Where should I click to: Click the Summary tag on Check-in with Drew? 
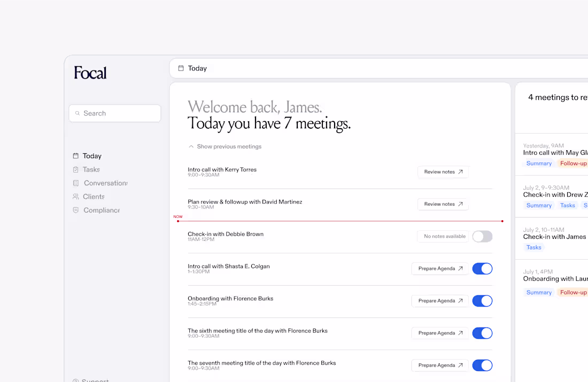(539, 205)
